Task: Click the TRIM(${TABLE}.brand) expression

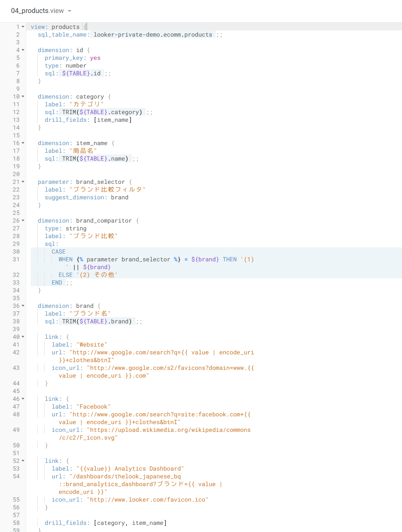Action: click(x=97, y=321)
